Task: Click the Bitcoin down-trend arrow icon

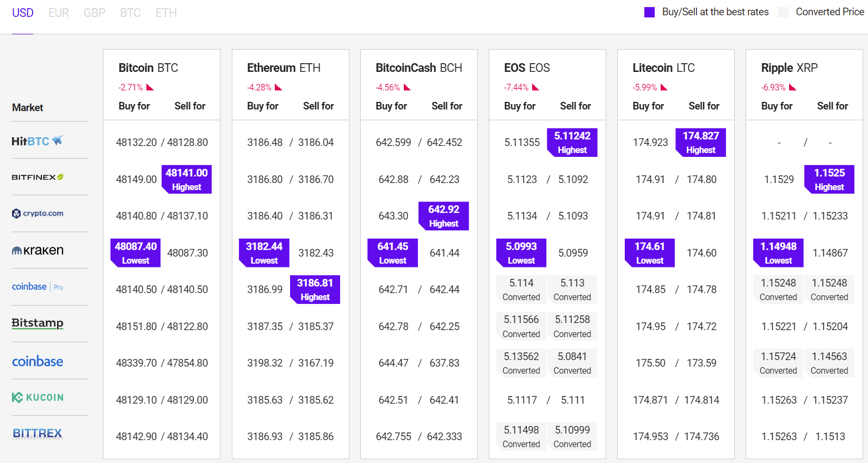Action: tap(150, 87)
